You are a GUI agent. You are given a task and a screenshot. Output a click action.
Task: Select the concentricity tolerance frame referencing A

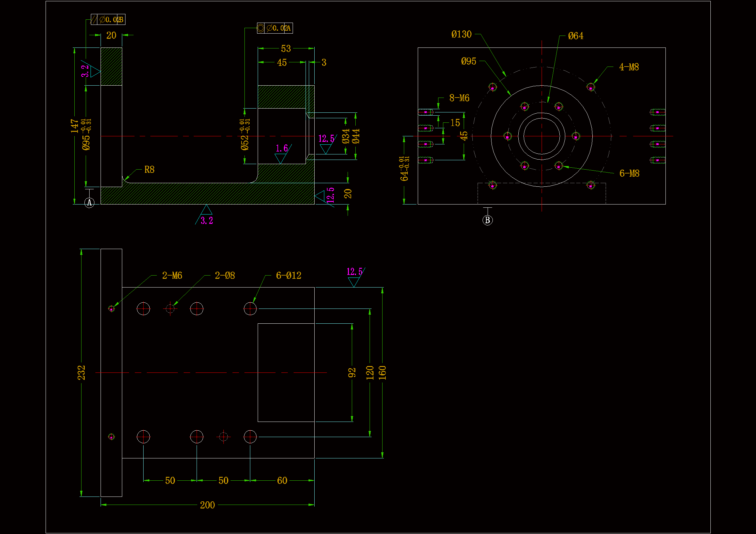point(275,28)
